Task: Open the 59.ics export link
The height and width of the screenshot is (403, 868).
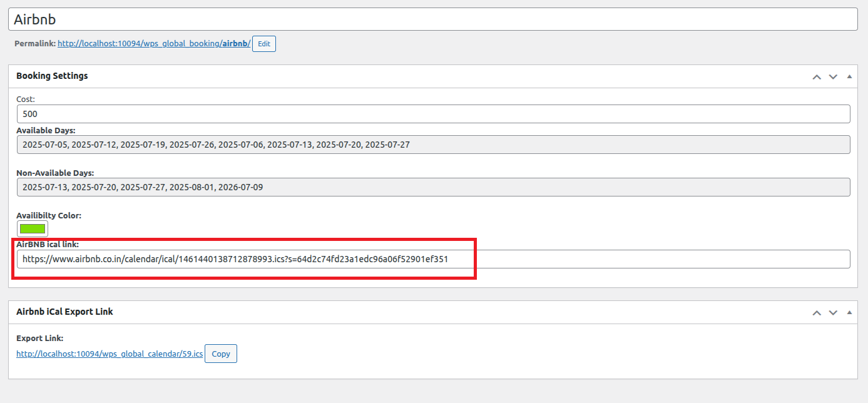Action: click(x=110, y=354)
